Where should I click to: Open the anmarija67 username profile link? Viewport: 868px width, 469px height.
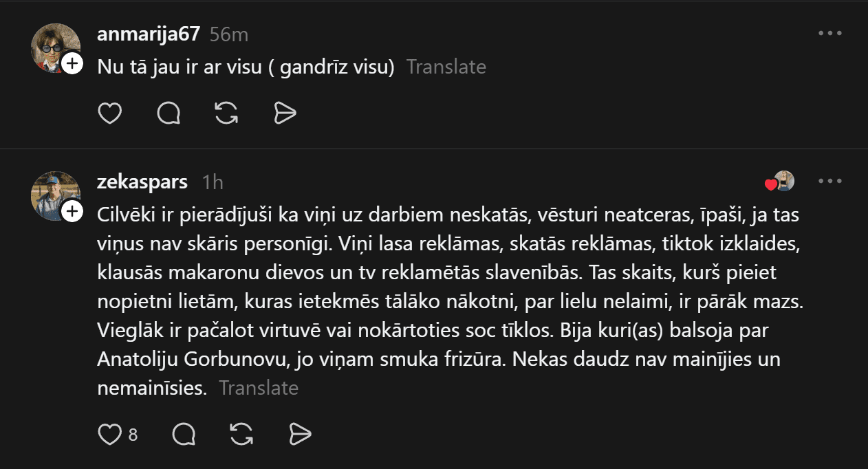(x=149, y=34)
